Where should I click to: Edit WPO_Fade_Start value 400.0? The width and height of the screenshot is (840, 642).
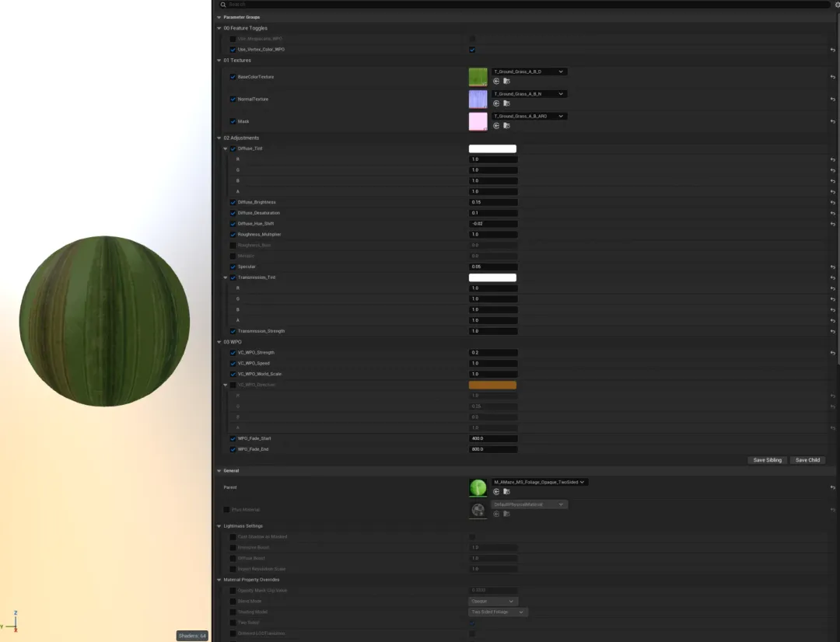pyautogui.click(x=493, y=438)
